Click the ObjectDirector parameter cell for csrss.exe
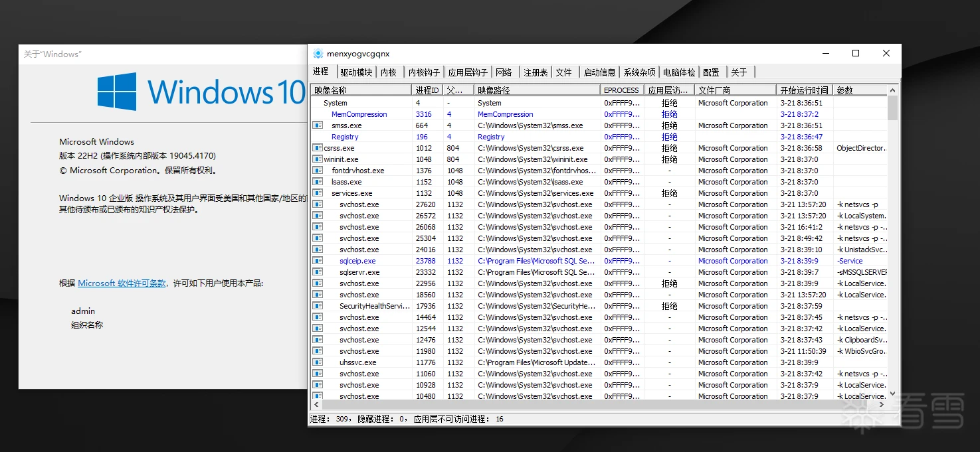 point(860,148)
